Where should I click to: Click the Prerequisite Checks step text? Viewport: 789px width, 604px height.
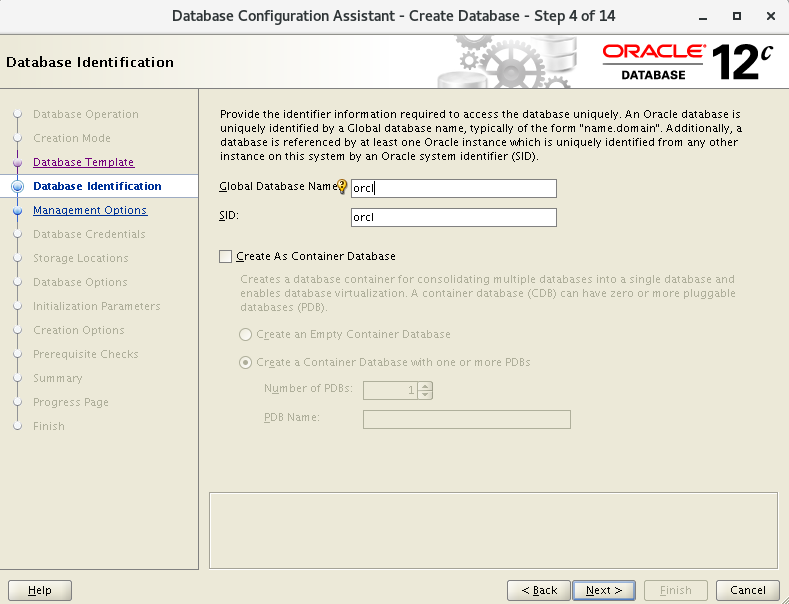coord(86,354)
